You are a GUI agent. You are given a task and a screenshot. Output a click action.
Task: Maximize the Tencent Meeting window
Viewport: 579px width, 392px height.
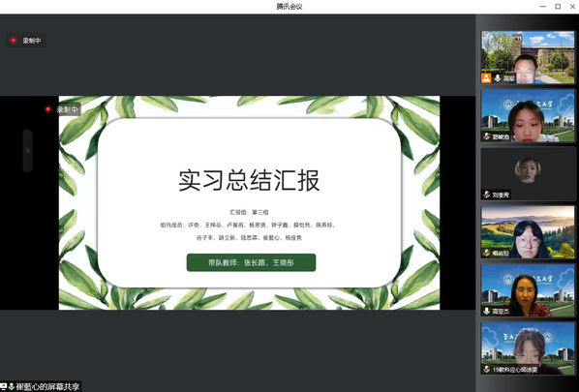click(x=558, y=6)
